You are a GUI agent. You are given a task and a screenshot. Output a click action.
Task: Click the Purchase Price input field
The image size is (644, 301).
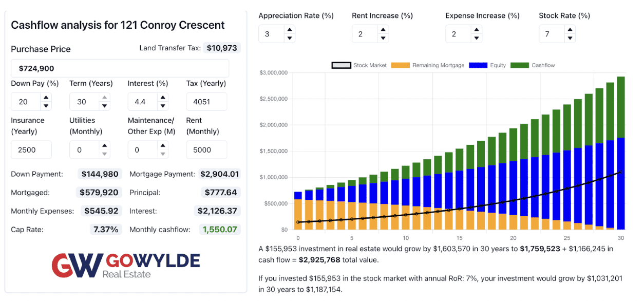point(120,68)
